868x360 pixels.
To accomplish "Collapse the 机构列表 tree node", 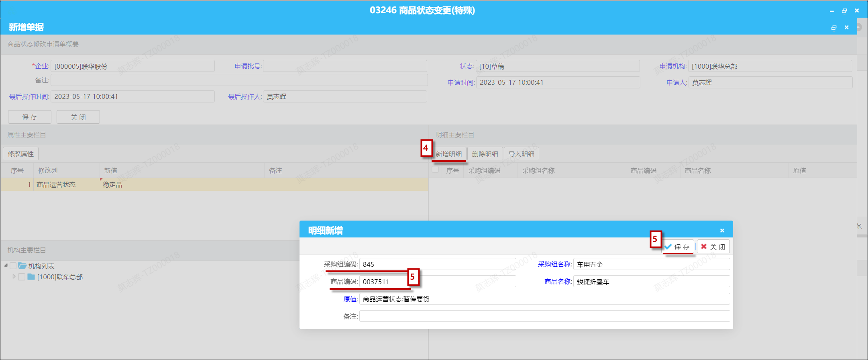I will click(x=6, y=266).
